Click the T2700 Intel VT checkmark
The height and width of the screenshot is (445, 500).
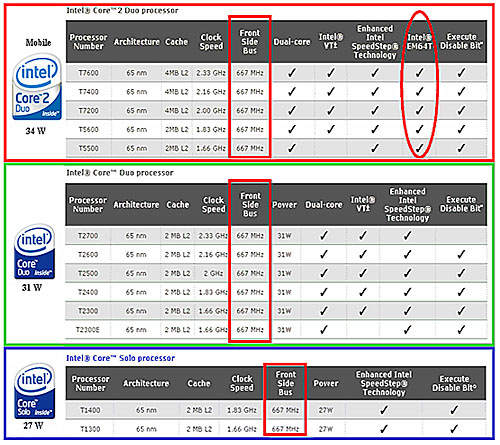(x=362, y=236)
